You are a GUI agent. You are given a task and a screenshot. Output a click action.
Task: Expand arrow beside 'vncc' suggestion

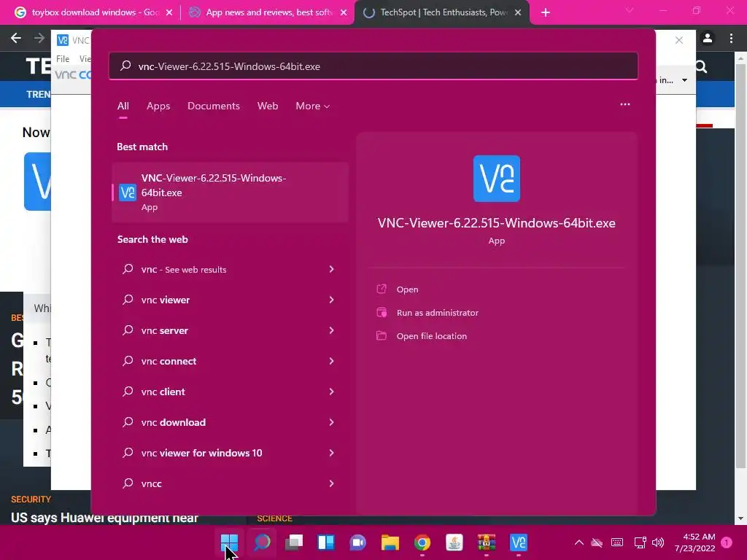tap(332, 483)
